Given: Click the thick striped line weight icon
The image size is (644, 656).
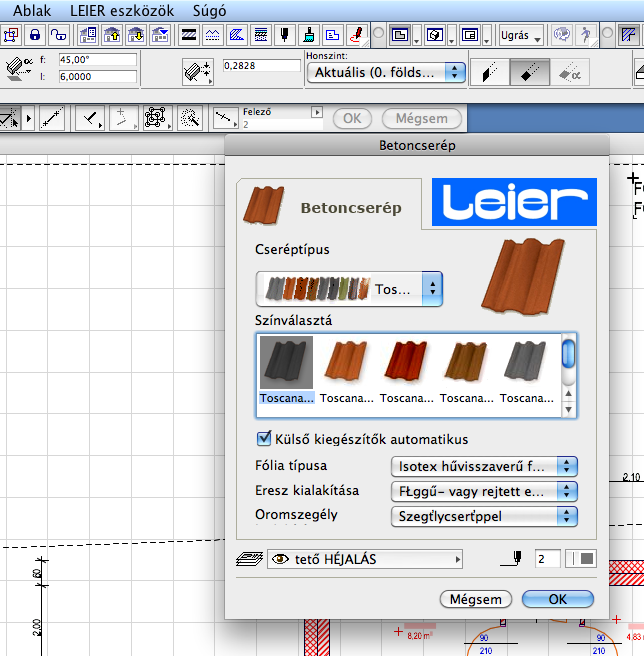Looking at the screenshot, I should coord(189,35).
